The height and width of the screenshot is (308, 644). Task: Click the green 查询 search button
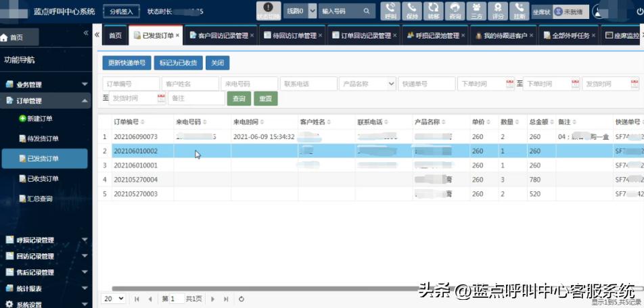tap(239, 99)
